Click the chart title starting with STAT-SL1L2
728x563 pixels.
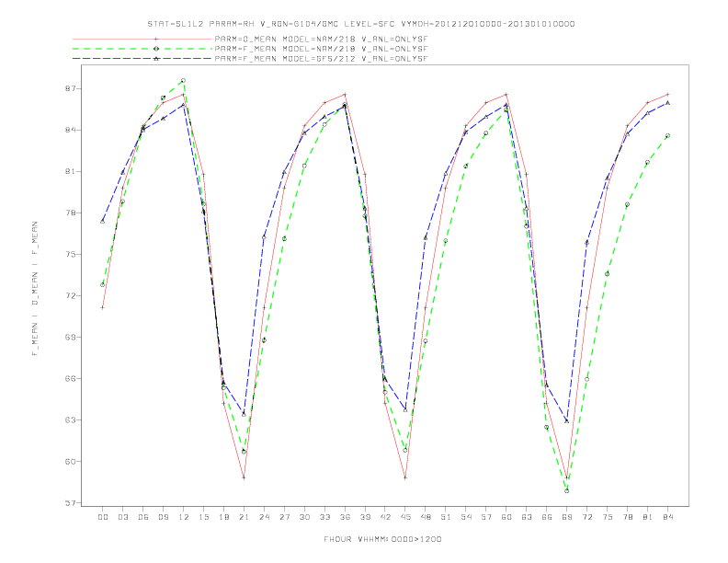[x=361, y=24]
